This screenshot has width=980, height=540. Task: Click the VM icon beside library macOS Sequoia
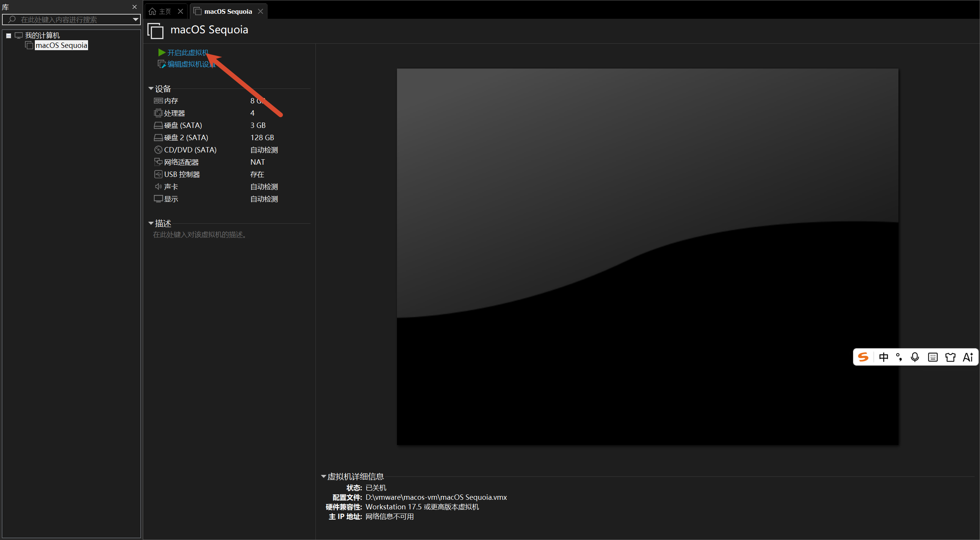(29, 45)
